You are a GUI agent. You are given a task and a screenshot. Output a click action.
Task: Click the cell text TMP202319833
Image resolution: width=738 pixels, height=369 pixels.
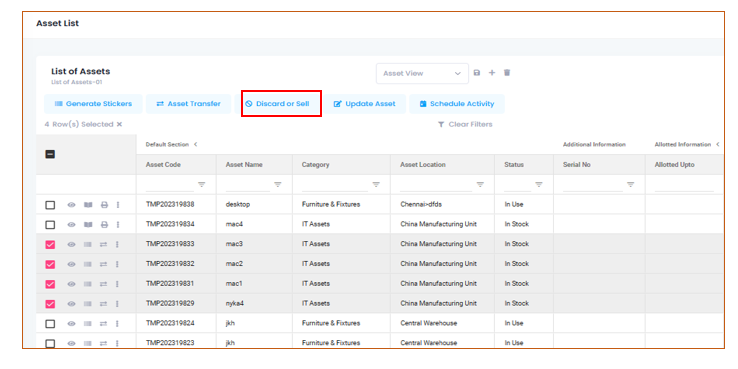pyautogui.click(x=170, y=244)
